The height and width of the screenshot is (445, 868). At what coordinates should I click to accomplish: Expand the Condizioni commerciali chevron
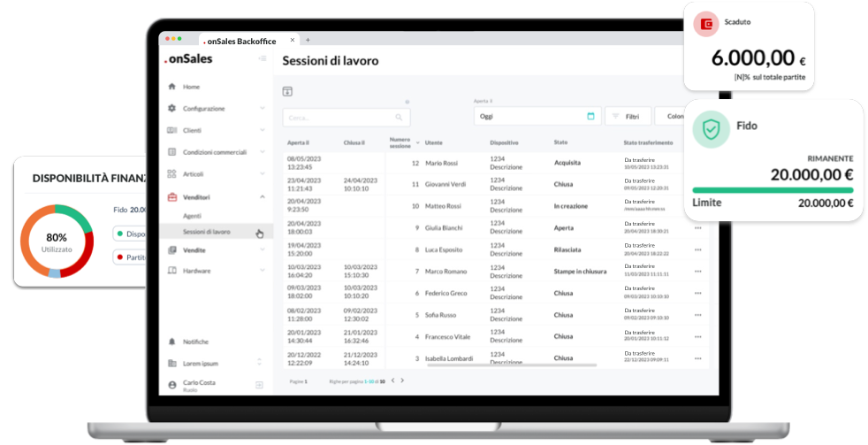(262, 152)
